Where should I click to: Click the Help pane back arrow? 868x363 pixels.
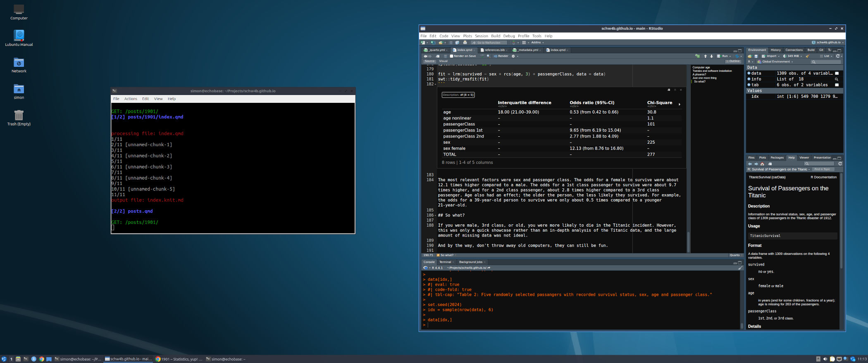(x=750, y=164)
